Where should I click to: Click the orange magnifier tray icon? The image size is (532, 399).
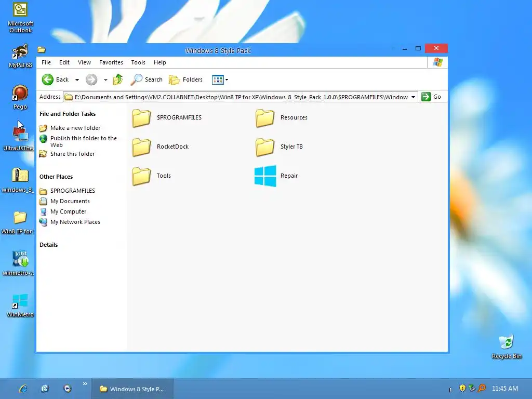(x=482, y=388)
